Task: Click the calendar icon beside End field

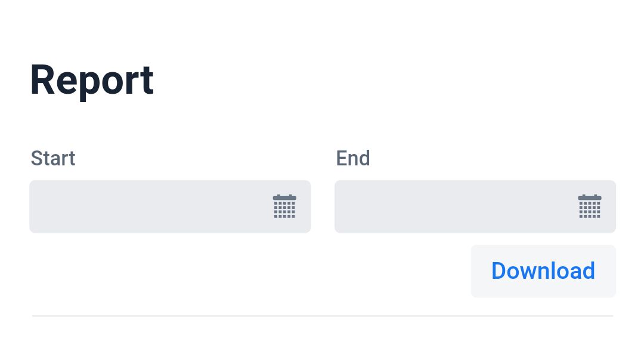Action: point(590,206)
